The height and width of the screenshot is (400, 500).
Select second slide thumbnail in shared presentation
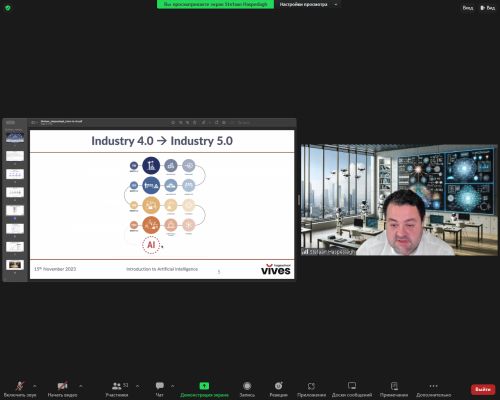15,156
